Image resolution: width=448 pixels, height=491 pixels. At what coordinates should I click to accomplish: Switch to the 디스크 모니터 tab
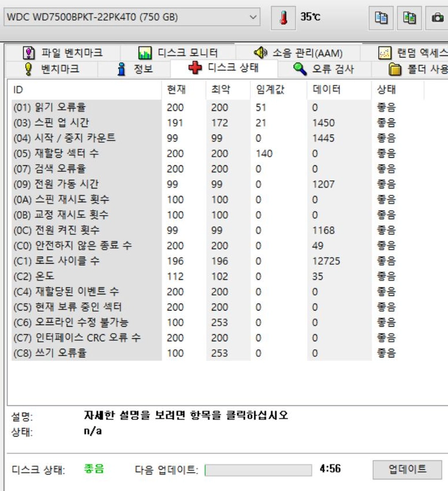(178, 53)
